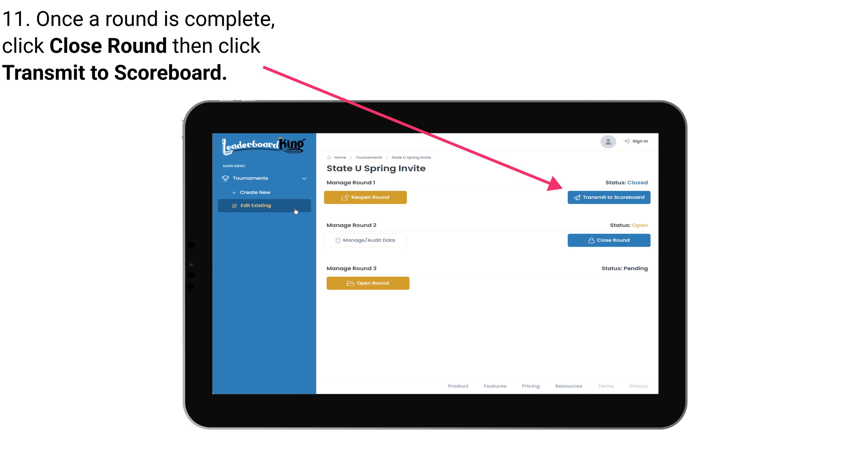Click the Reopen Round button for Round 1
The image size is (868, 467).
(366, 197)
